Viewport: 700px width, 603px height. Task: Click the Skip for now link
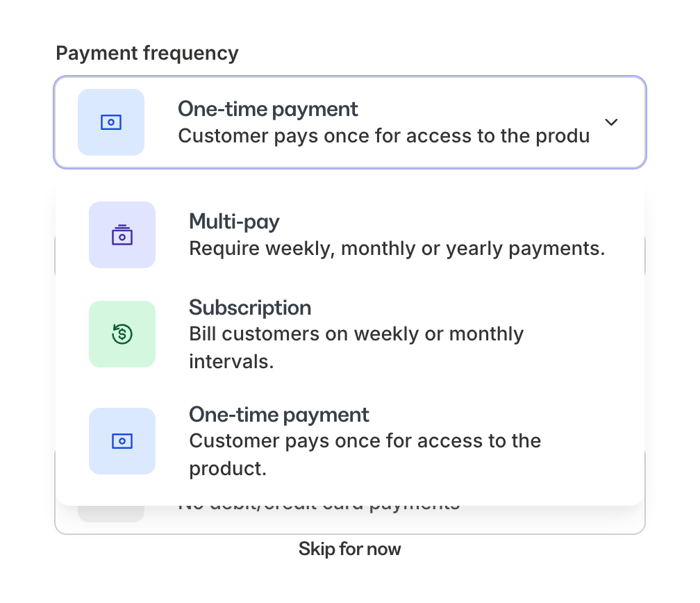(349, 549)
